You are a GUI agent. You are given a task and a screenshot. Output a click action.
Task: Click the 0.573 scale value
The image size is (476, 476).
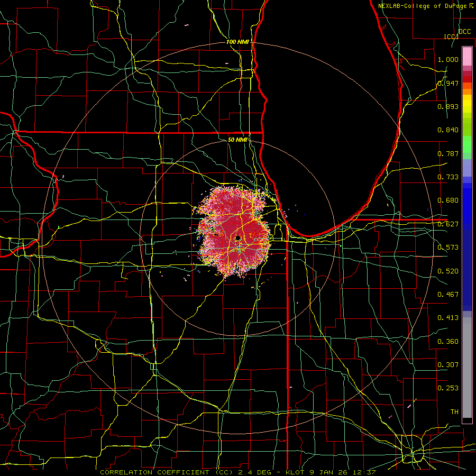448,248
